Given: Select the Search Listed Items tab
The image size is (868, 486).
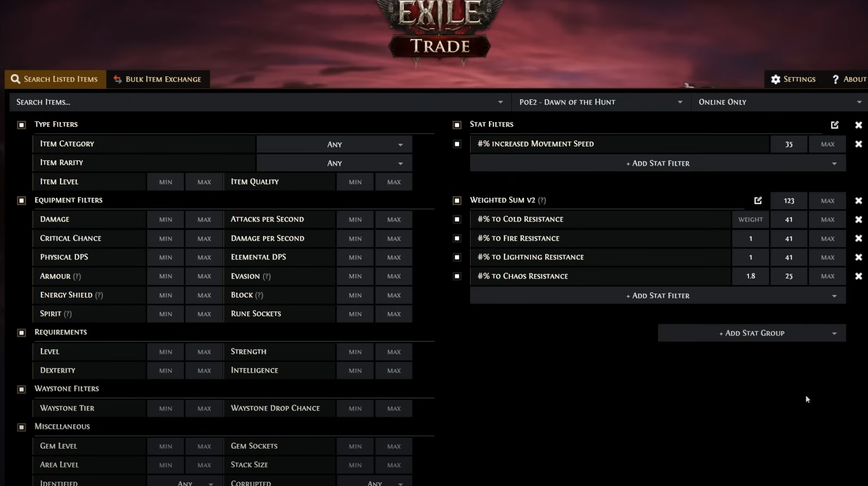Looking at the screenshot, I should [55, 79].
